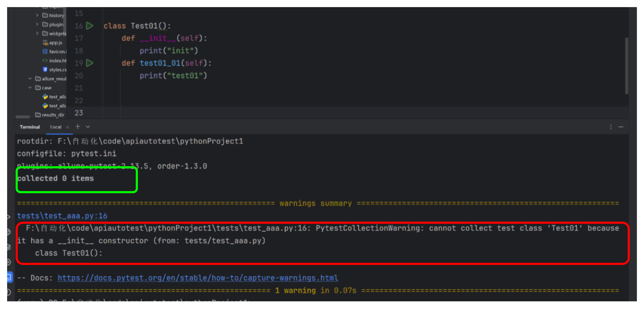The width and height of the screenshot is (644, 309).
Task: Run test01_01 with the line 19 gutter icon
Action: tap(90, 63)
